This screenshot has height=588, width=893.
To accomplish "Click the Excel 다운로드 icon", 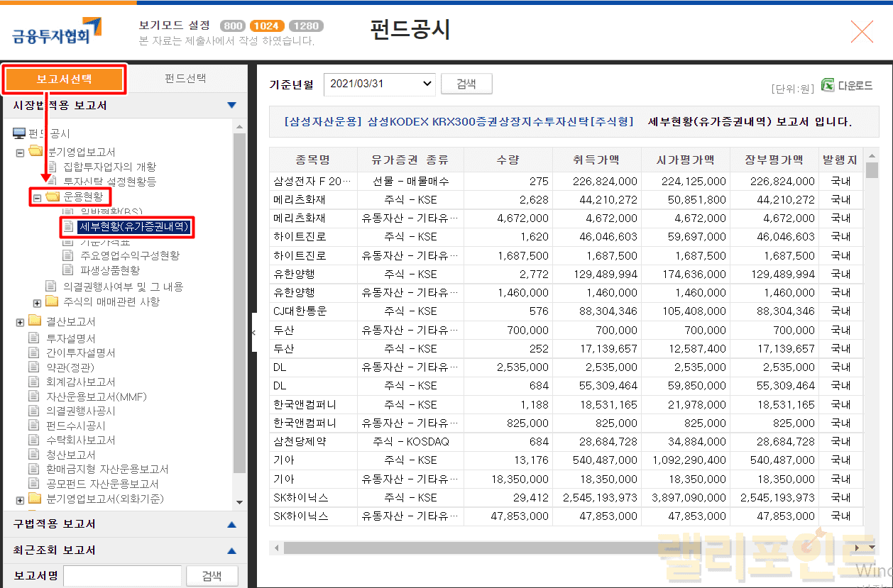I will (x=828, y=85).
